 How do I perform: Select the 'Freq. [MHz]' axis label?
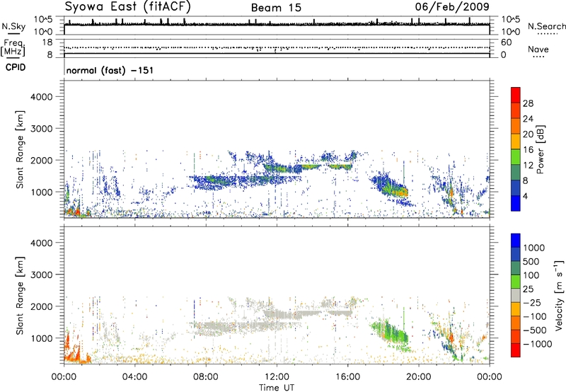(13, 48)
